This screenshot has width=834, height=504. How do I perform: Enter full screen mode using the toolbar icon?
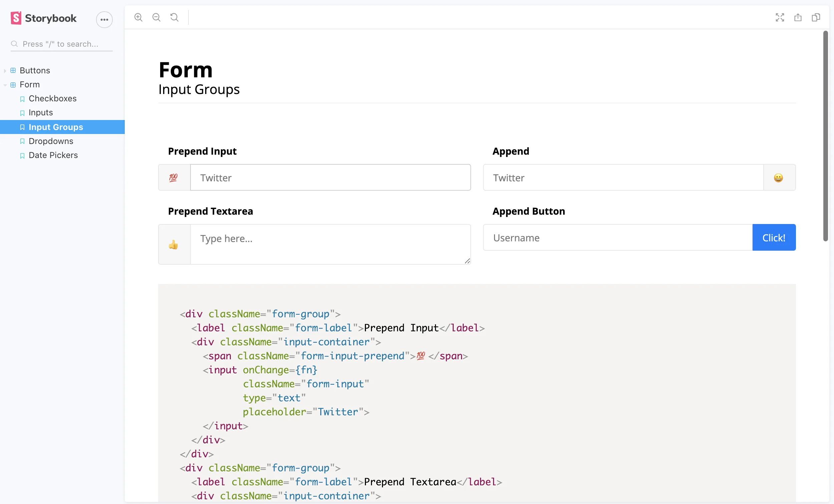(780, 17)
